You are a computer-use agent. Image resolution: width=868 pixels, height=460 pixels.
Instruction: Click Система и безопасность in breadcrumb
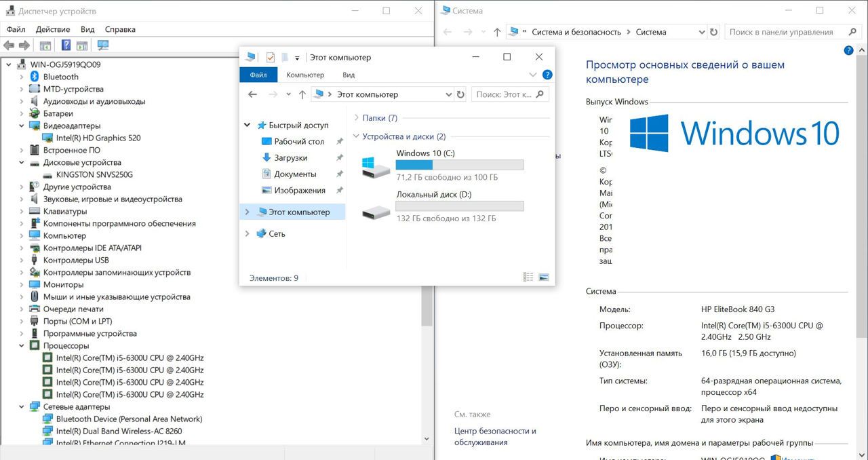point(576,32)
